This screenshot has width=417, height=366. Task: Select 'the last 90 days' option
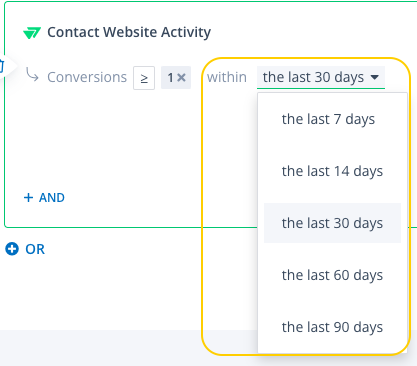pyautogui.click(x=332, y=327)
